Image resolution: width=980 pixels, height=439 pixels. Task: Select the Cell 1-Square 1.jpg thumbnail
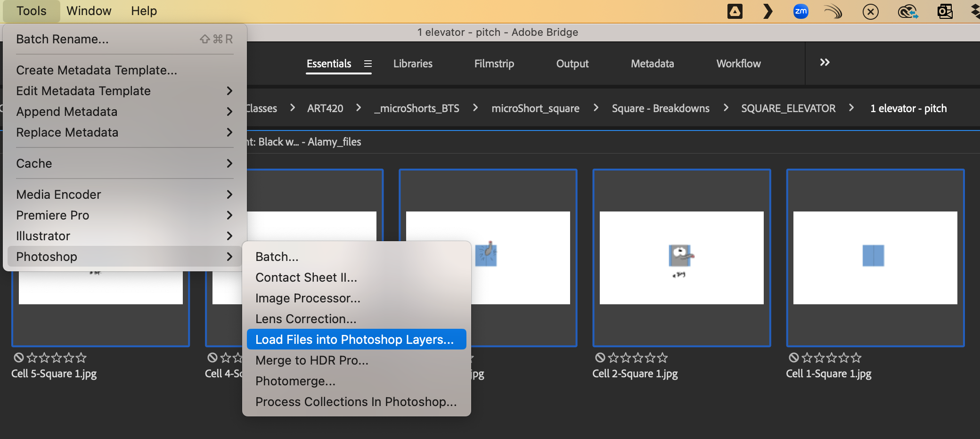pyautogui.click(x=875, y=258)
